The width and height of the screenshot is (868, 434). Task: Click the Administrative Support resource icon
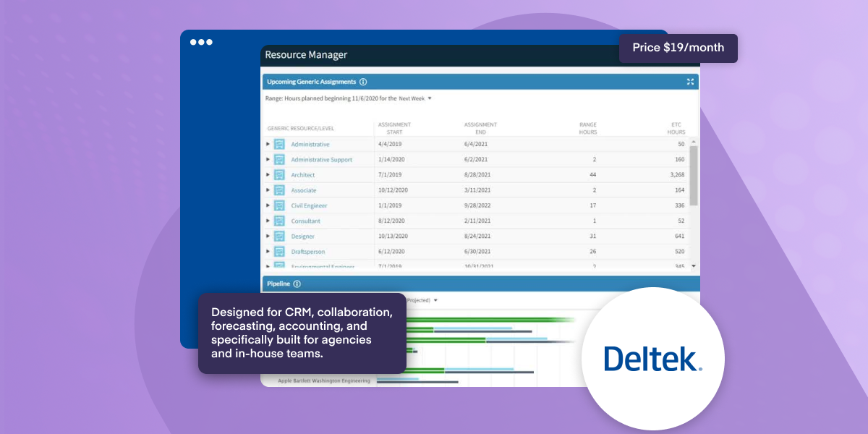point(279,159)
